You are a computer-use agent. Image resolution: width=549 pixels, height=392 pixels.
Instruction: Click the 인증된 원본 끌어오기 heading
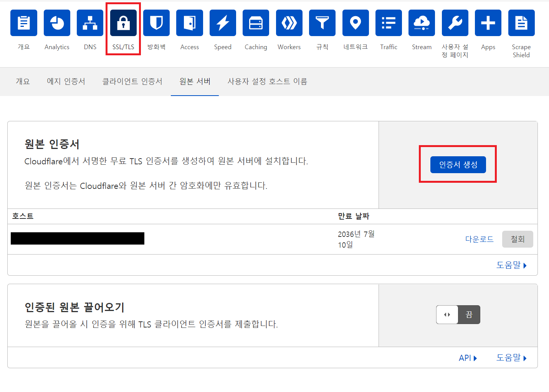74,307
